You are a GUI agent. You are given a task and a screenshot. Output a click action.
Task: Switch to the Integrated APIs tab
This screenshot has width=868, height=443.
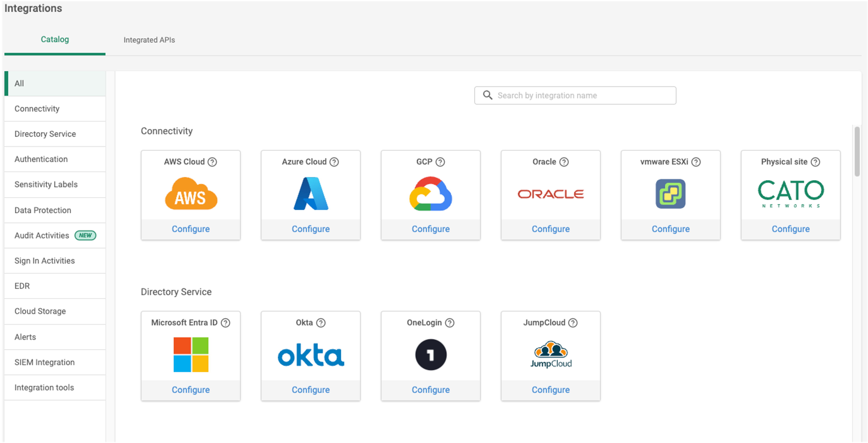(149, 40)
